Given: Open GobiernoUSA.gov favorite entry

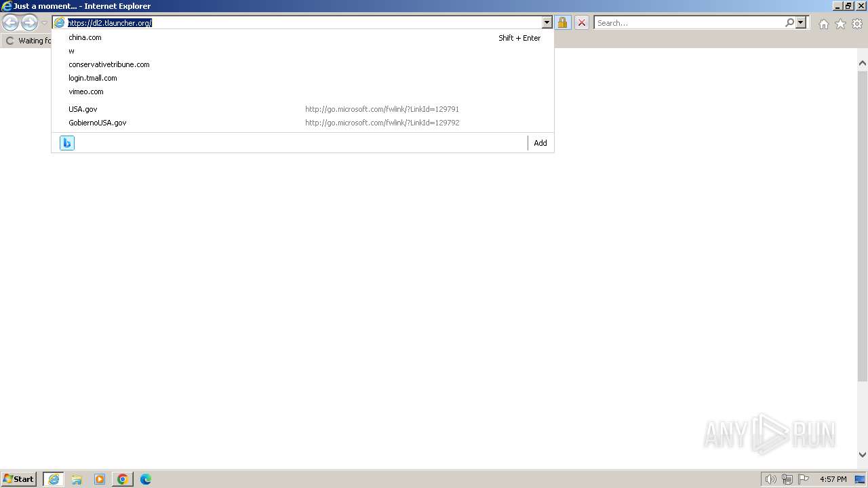Looking at the screenshot, I should click(302, 123).
